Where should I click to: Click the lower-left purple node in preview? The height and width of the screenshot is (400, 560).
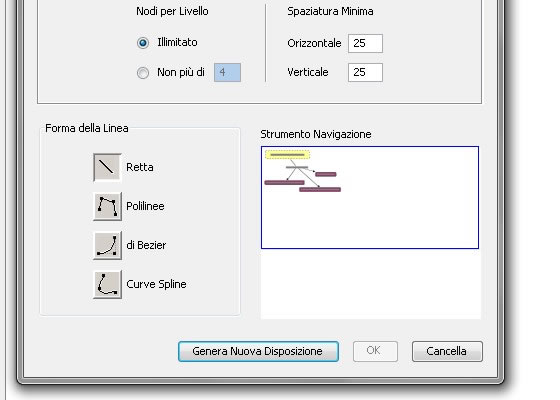point(284,182)
